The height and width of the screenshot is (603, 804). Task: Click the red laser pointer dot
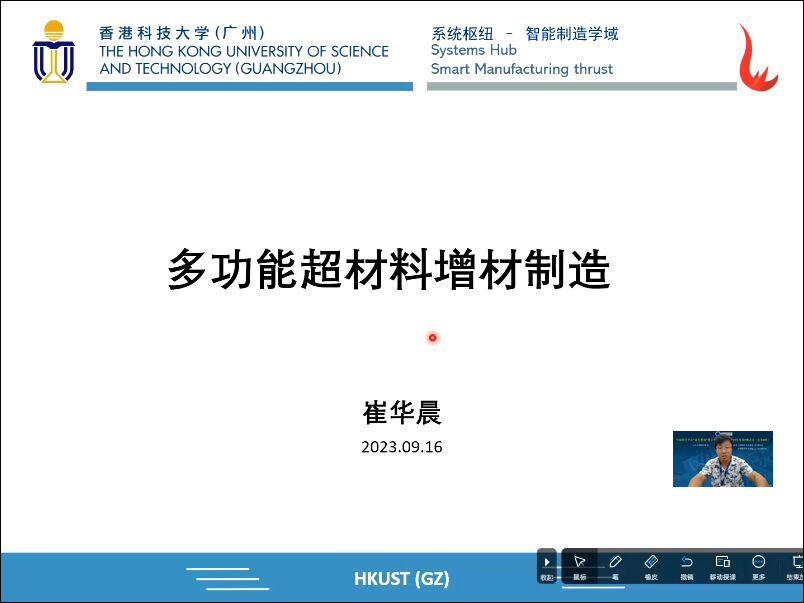pos(432,338)
